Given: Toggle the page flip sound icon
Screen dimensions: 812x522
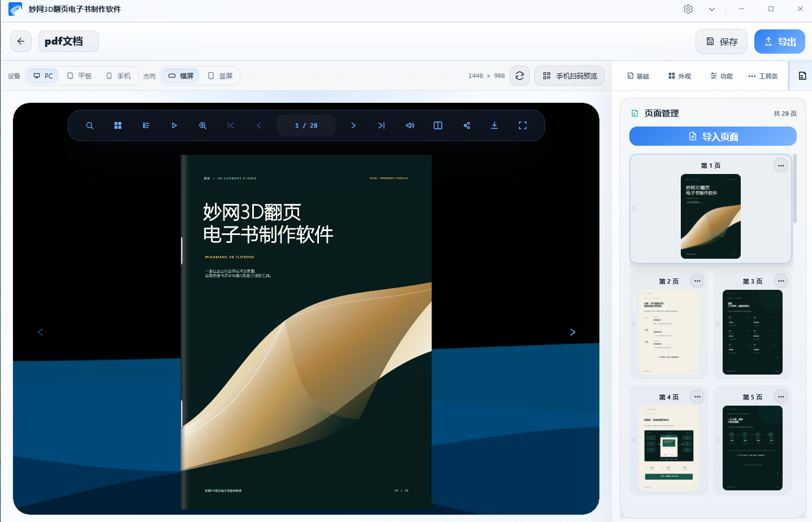Looking at the screenshot, I should [410, 125].
